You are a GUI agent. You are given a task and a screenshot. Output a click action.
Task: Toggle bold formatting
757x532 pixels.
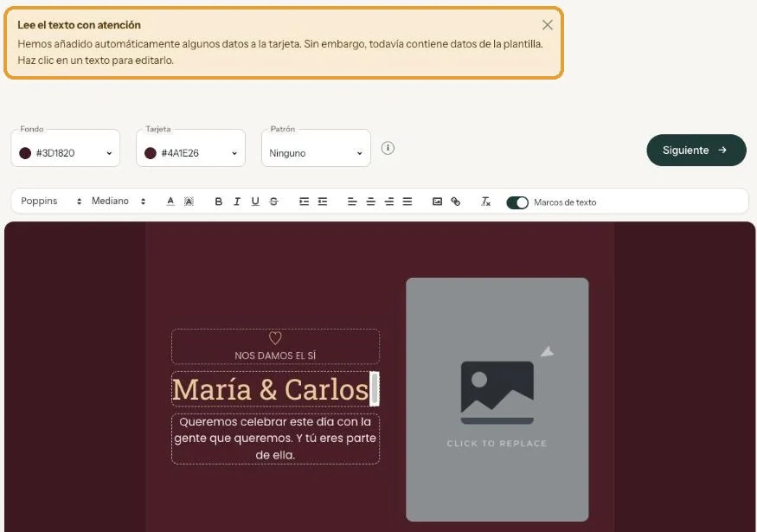(x=218, y=202)
